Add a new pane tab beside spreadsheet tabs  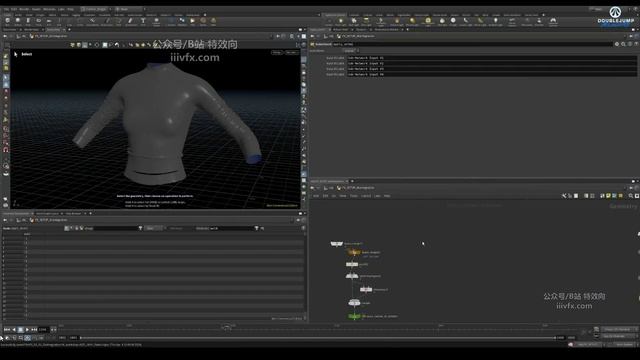tap(91, 213)
